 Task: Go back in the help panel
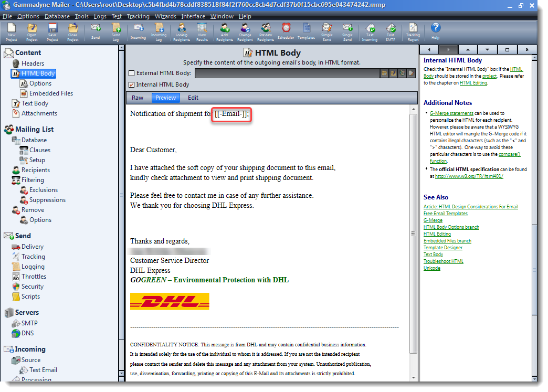coord(429,50)
